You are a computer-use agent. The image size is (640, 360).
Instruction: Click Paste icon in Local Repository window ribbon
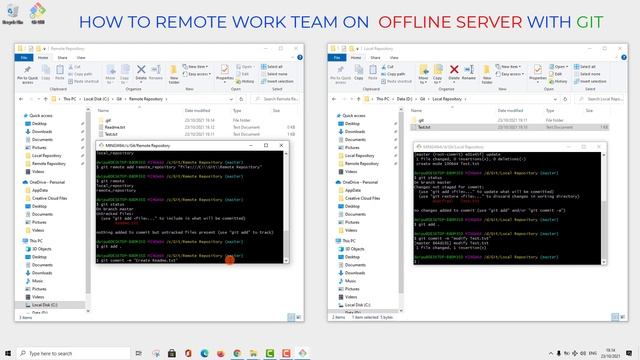point(373,72)
